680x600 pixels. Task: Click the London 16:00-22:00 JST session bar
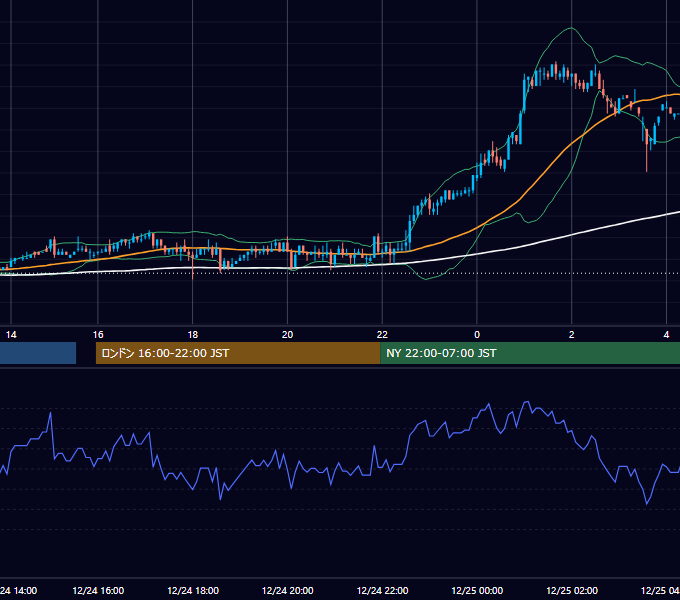click(x=238, y=353)
